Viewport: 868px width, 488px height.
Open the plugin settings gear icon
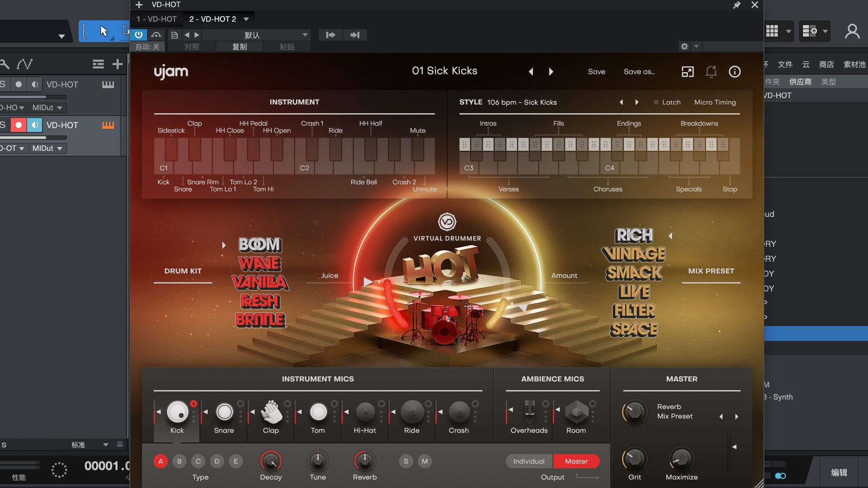click(x=684, y=46)
